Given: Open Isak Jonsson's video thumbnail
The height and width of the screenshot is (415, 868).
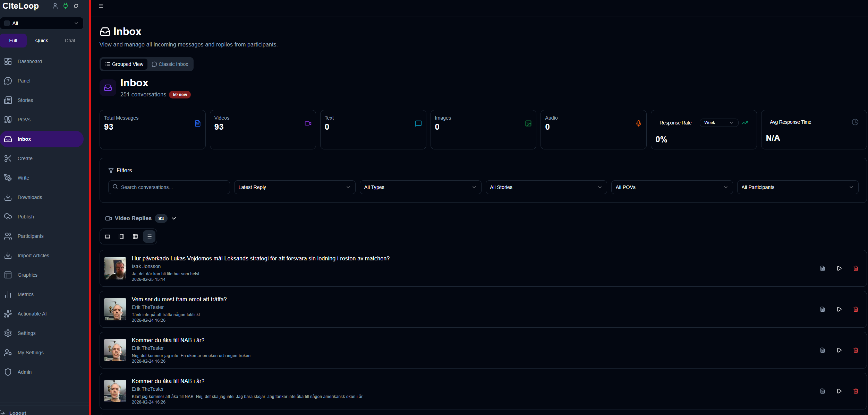Looking at the screenshot, I should point(115,268).
